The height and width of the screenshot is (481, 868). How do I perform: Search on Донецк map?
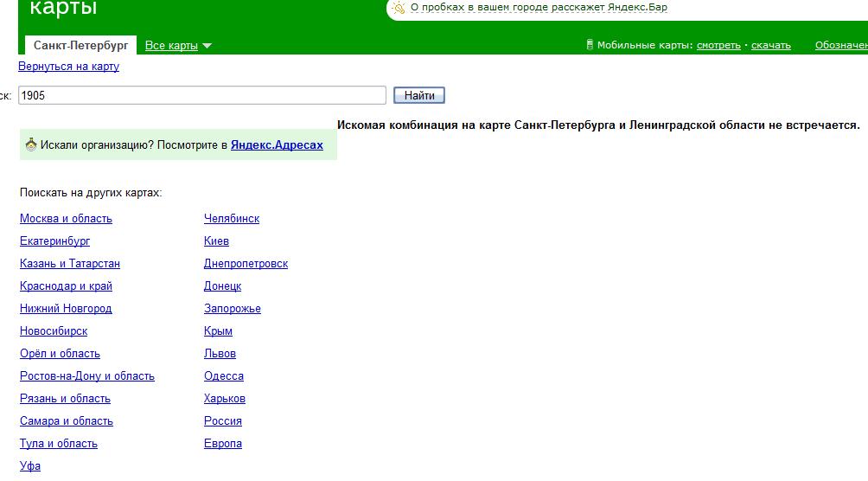coord(222,286)
